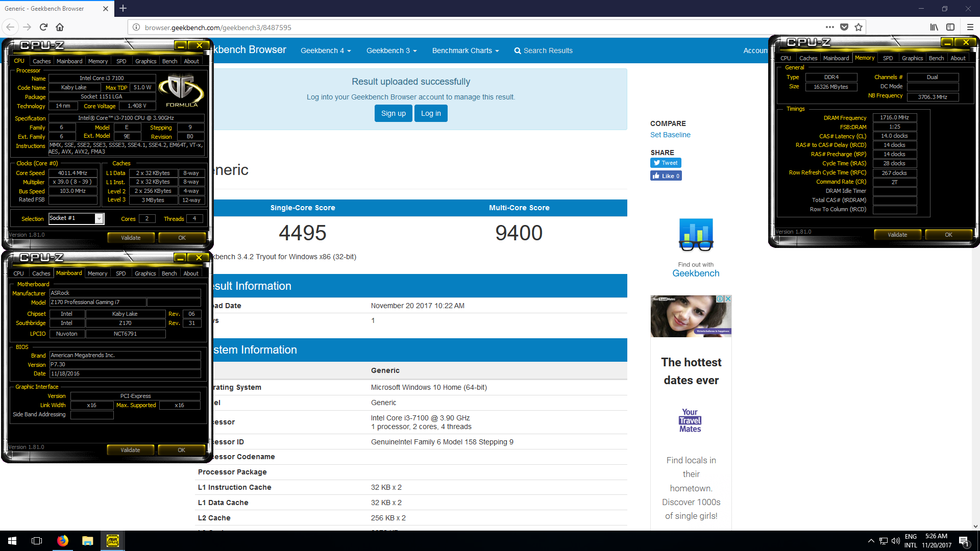This screenshot has height=551, width=980.
Task: Close the Generic - Geekbench Browser tab
Action: click(106, 9)
